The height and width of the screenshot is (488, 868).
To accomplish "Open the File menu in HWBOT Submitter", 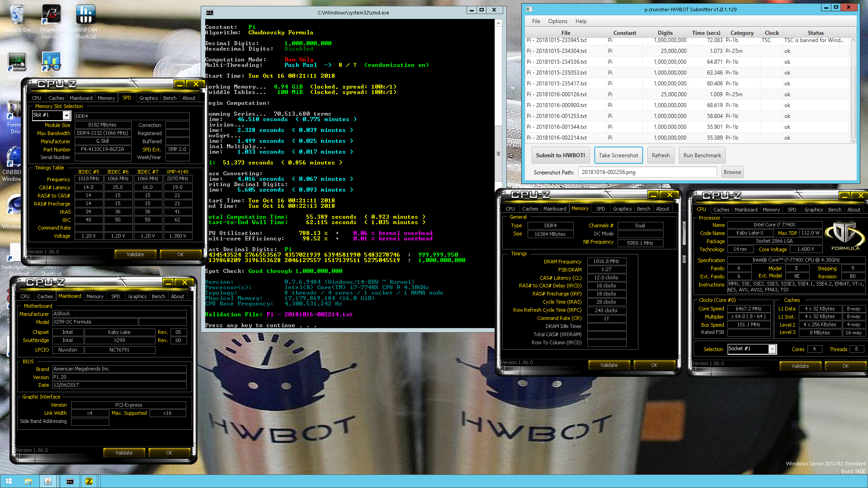I will coord(536,21).
